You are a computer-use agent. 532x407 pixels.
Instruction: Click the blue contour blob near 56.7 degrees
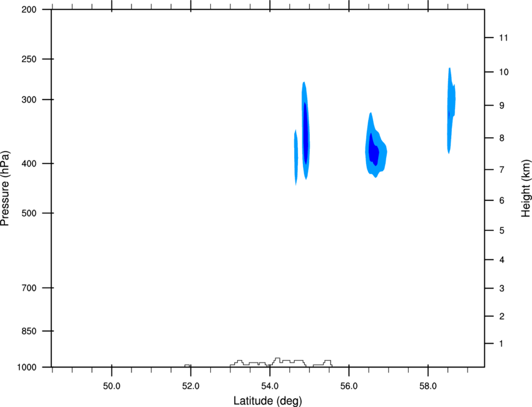[376, 146]
